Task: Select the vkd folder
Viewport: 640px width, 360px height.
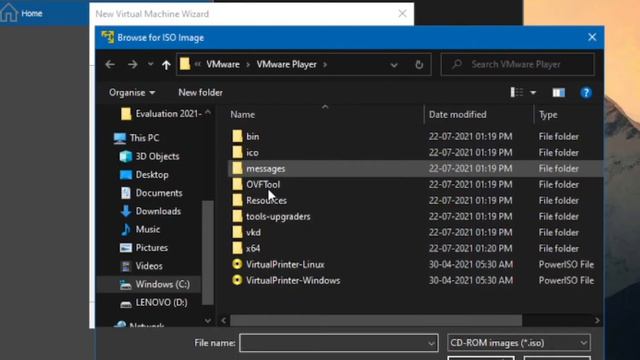Action: point(253,232)
